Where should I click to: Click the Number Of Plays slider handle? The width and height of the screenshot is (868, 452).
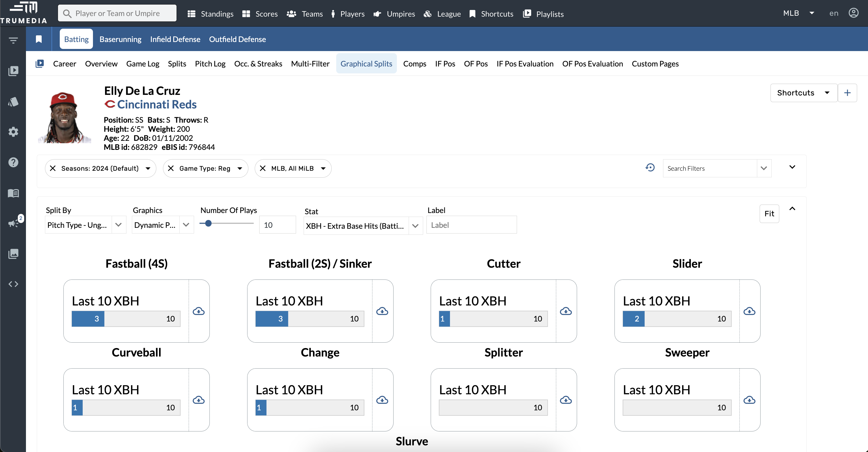click(208, 223)
